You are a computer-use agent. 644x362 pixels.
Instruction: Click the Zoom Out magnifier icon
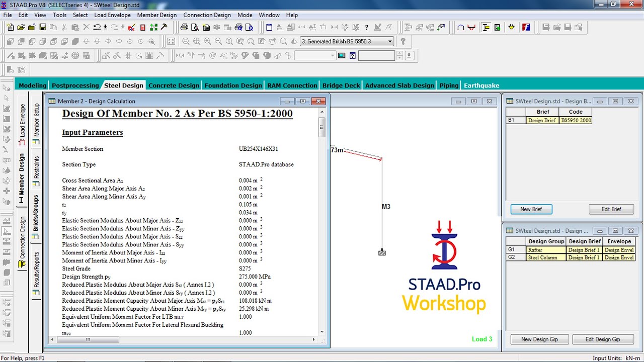[x=218, y=42]
